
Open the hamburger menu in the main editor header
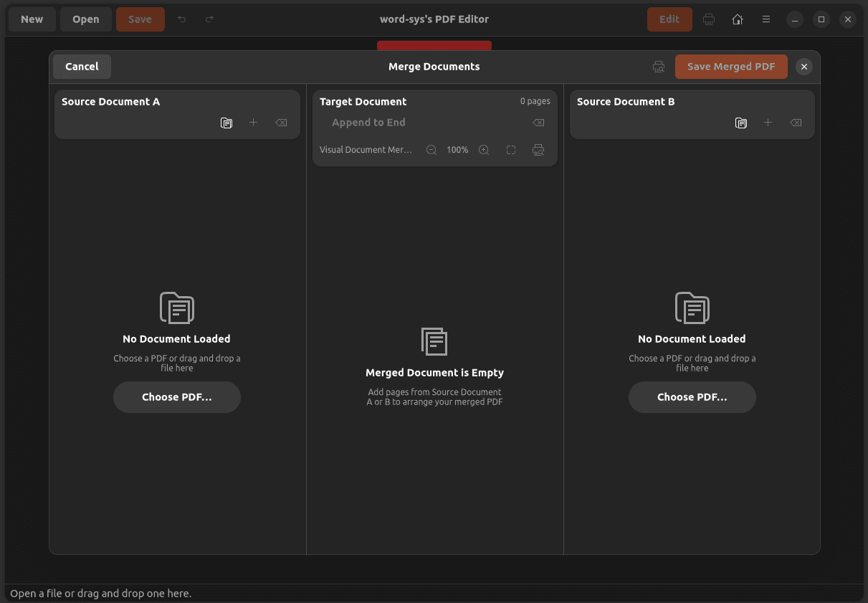[766, 19]
